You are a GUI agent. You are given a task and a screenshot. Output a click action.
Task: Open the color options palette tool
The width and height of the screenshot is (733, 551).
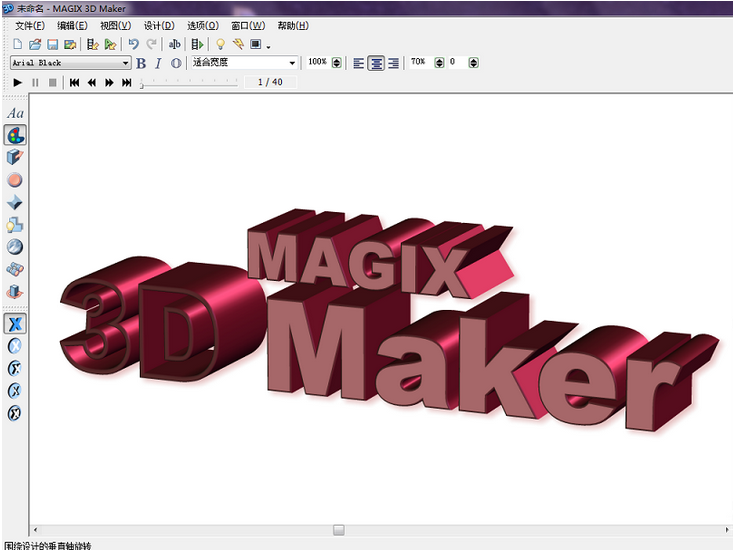15,135
